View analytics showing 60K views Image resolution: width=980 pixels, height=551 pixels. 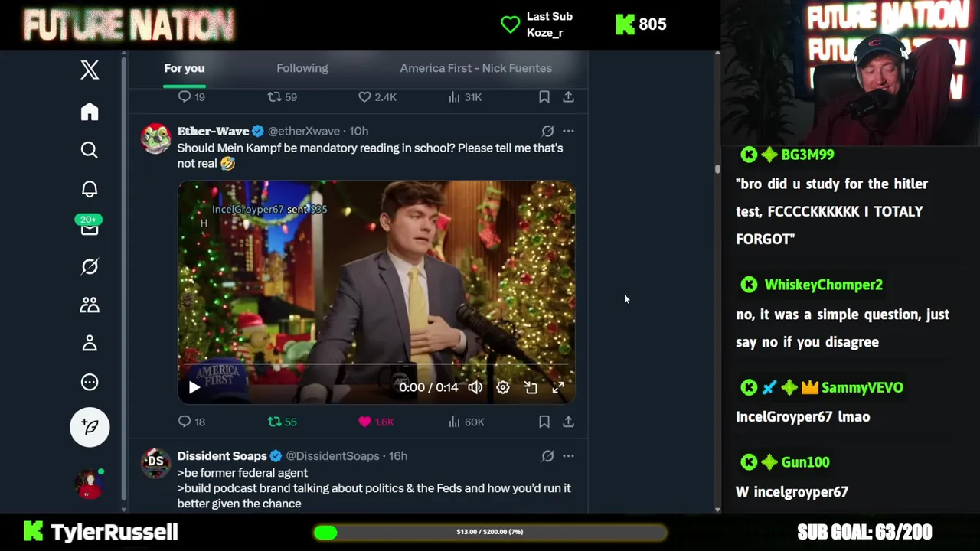(466, 422)
